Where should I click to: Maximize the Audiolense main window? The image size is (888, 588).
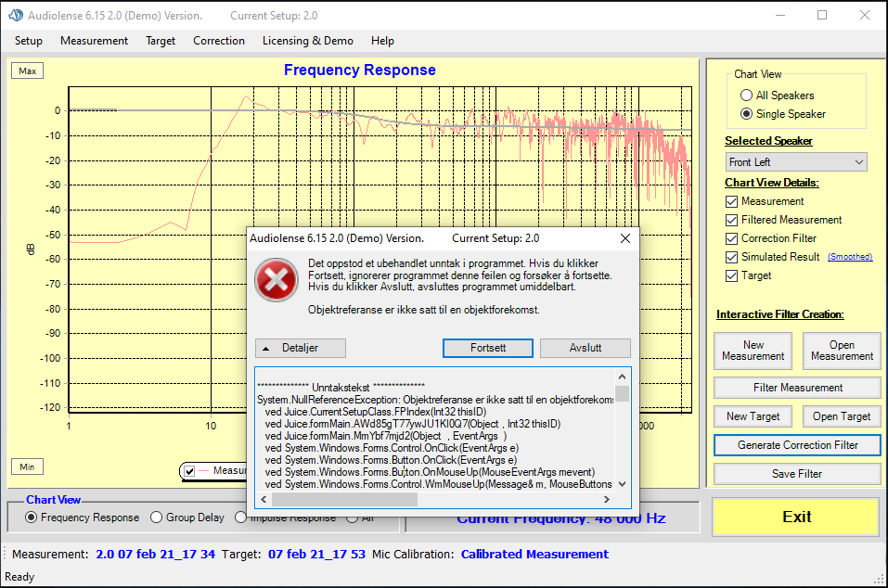click(x=822, y=15)
